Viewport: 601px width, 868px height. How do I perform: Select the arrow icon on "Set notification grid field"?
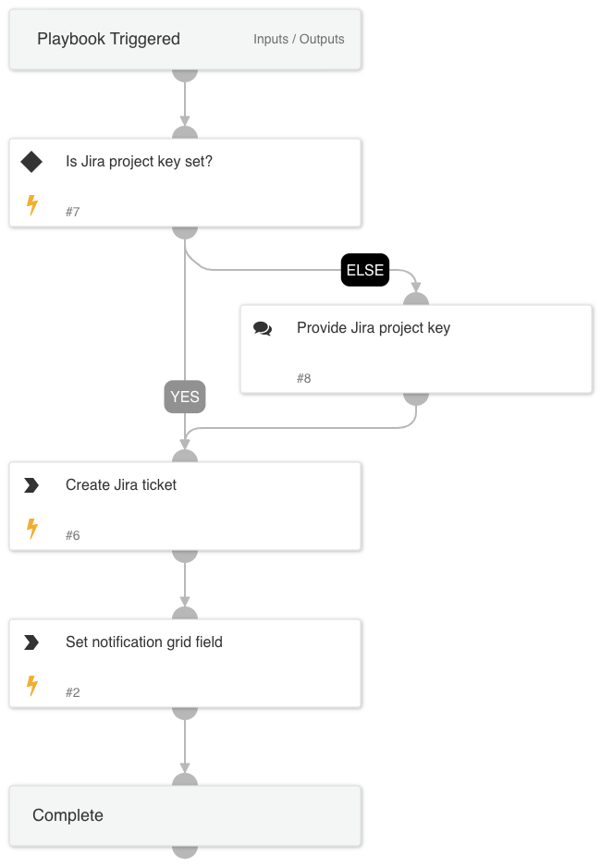tap(31, 642)
